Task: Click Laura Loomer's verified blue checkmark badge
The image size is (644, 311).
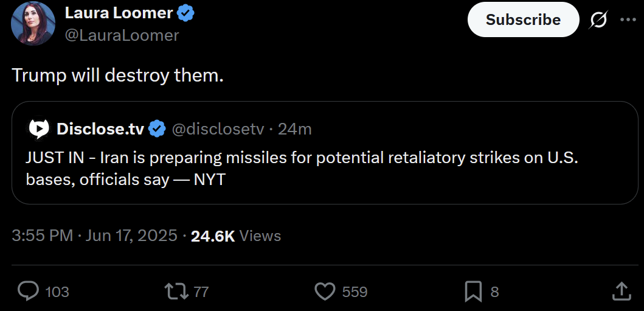Action: pos(185,14)
